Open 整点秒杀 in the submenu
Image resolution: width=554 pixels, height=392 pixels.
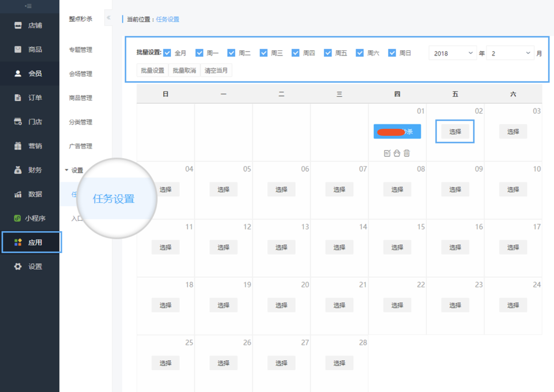click(x=81, y=19)
